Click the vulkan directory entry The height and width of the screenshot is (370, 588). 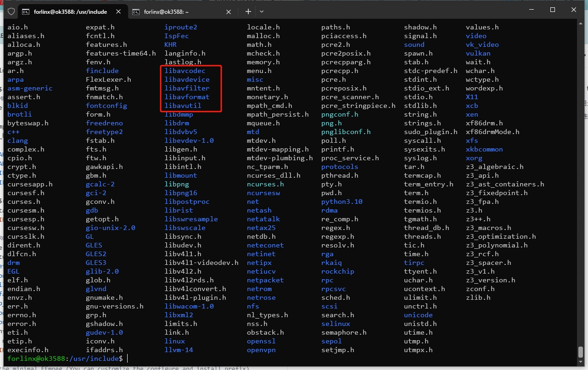point(478,53)
